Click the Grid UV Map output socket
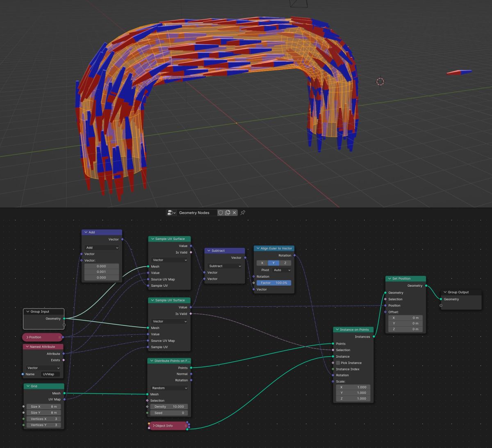This screenshot has width=492, height=448. 64,400
